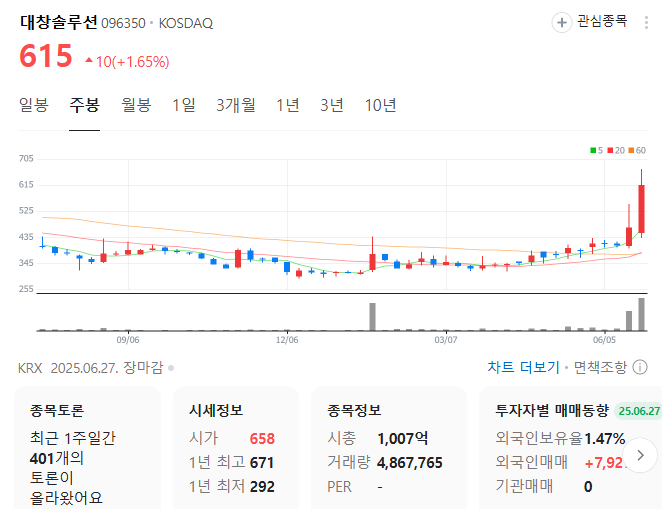Click the 255 price axis label
Screen dimensions: 662x509
pyautogui.click(x=26, y=289)
